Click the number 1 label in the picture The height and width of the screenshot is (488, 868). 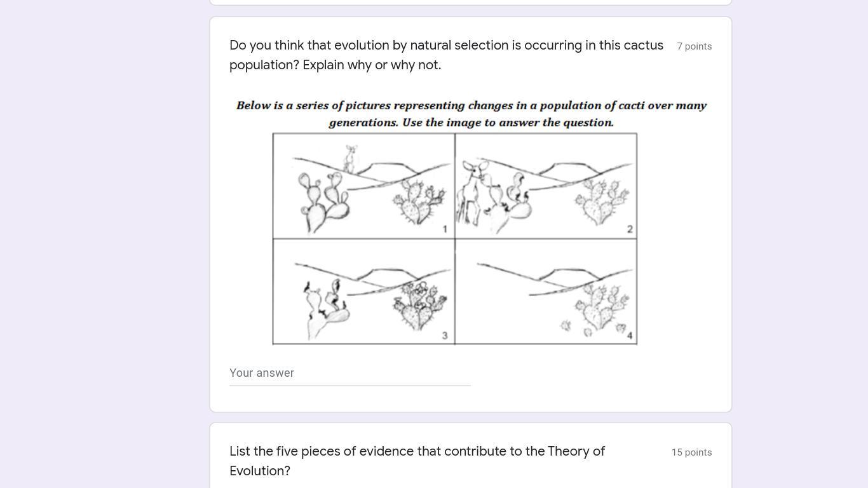(x=445, y=229)
